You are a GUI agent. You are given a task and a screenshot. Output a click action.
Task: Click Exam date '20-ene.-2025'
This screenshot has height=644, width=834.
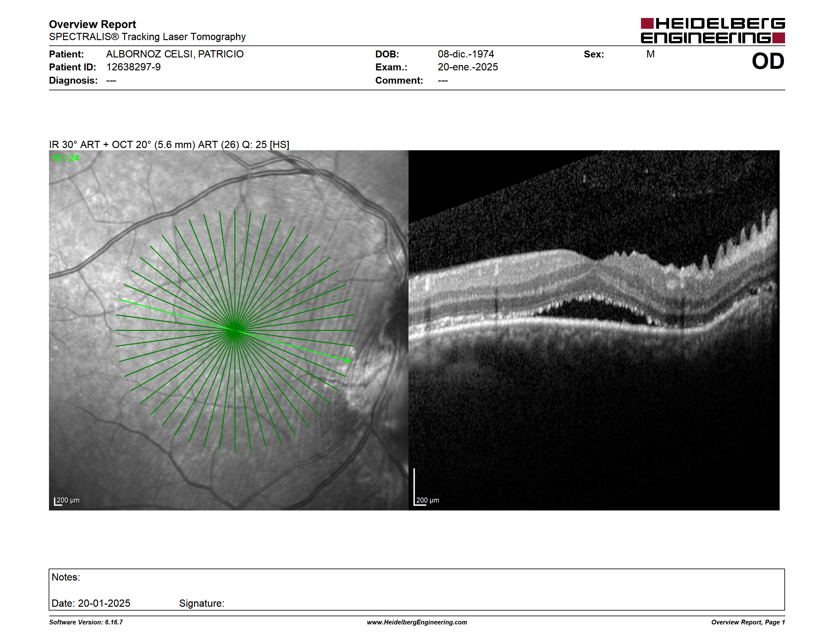point(468,67)
